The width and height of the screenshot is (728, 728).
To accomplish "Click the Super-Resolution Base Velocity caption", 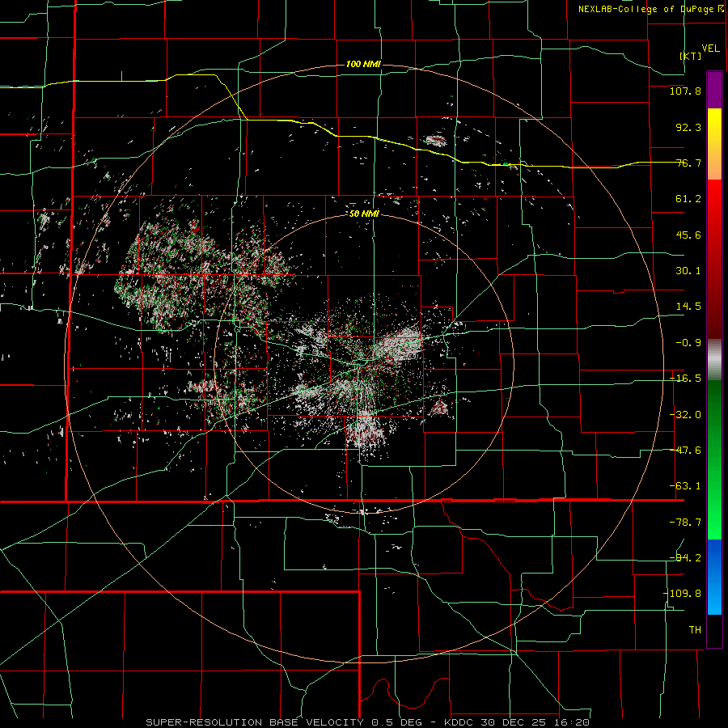I will [x=368, y=722].
